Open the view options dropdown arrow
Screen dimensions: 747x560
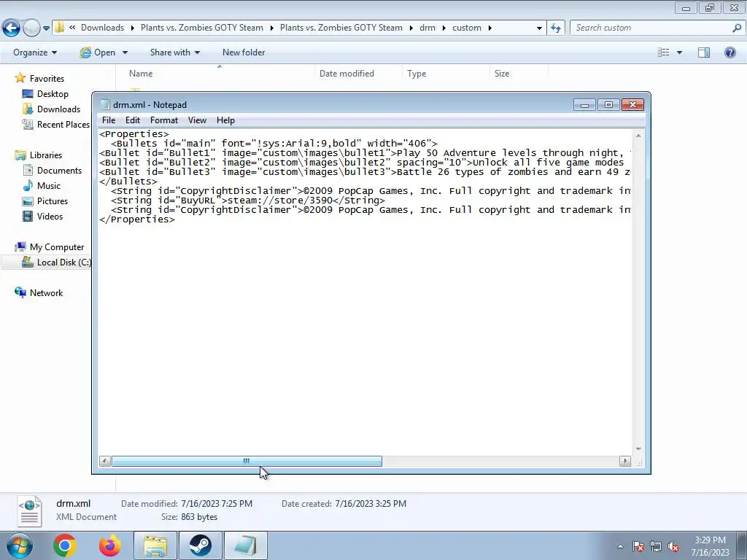pyautogui.click(x=679, y=52)
